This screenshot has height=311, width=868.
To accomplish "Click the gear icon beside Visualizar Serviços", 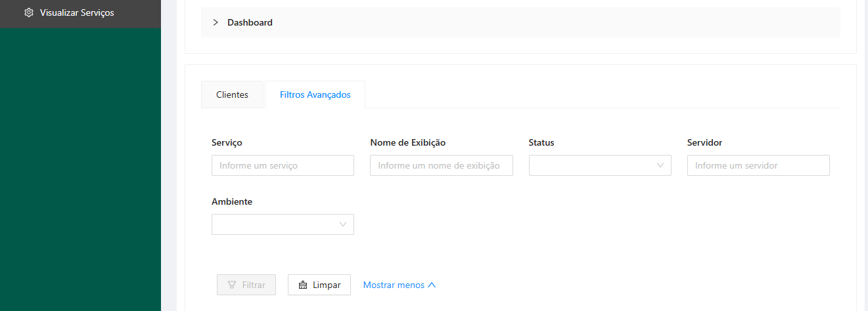I will pyautogui.click(x=29, y=12).
